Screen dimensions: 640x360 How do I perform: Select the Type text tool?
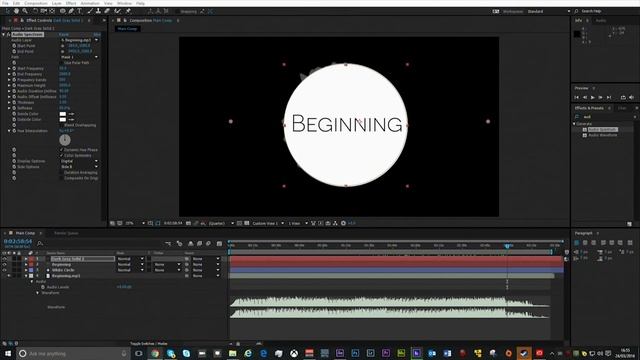pyautogui.click(x=80, y=11)
